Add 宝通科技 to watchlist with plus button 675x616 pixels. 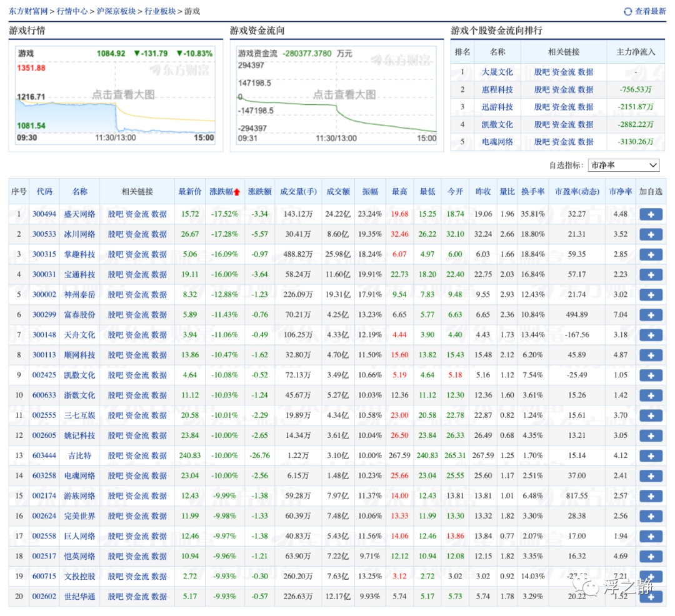pos(651,275)
